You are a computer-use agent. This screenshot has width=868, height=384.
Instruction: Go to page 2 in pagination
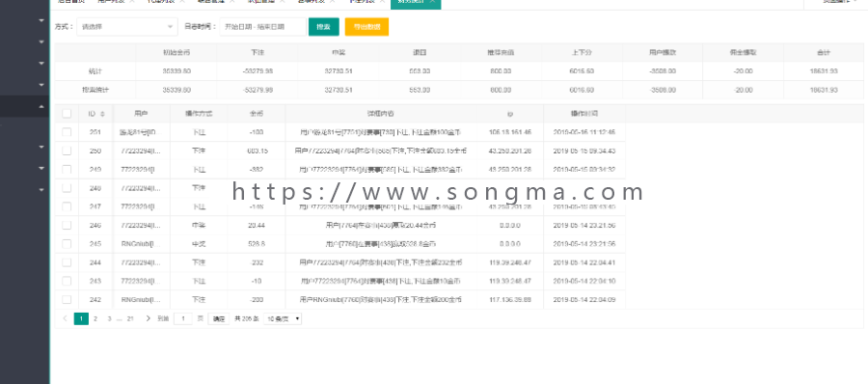pyautogui.click(x=95, y=318)
